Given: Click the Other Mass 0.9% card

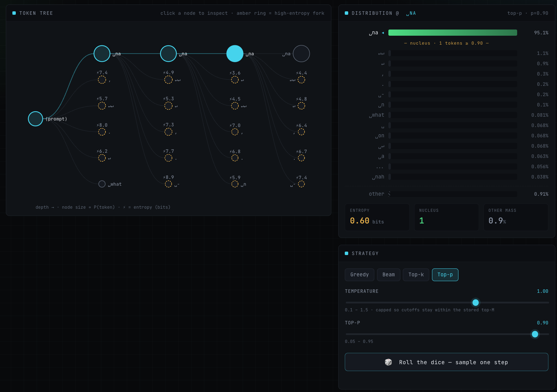Looking at the screenshot, I should pos(516,217).
